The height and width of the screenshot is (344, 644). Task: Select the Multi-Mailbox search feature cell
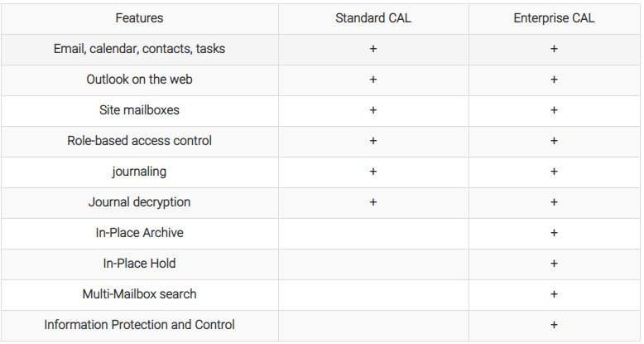click(139, 294)
